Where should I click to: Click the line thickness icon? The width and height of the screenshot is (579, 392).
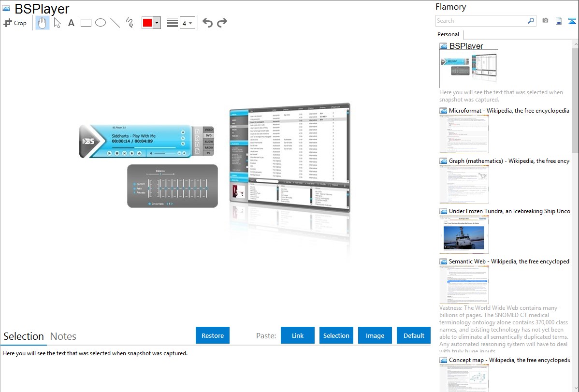coord(173,23)
